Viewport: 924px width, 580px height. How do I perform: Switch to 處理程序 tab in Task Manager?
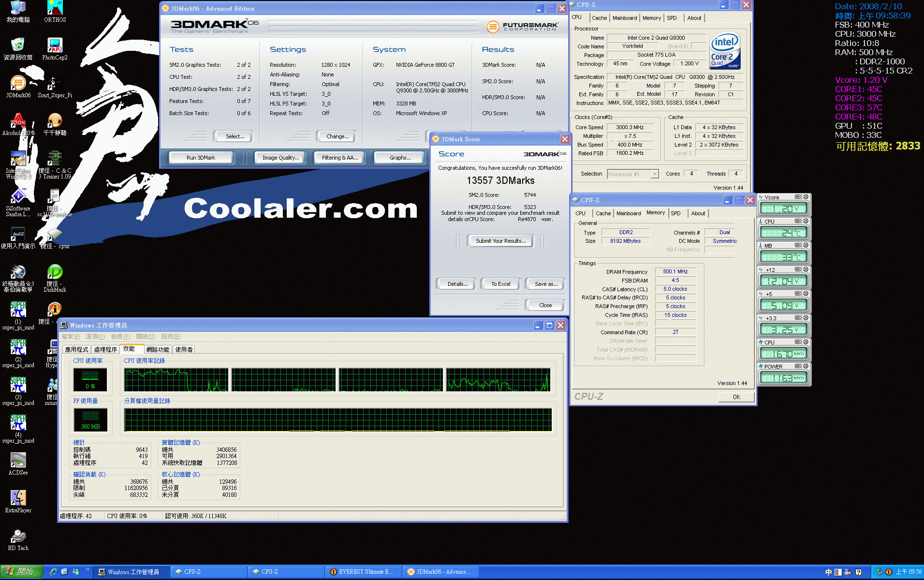click(105, 349)
